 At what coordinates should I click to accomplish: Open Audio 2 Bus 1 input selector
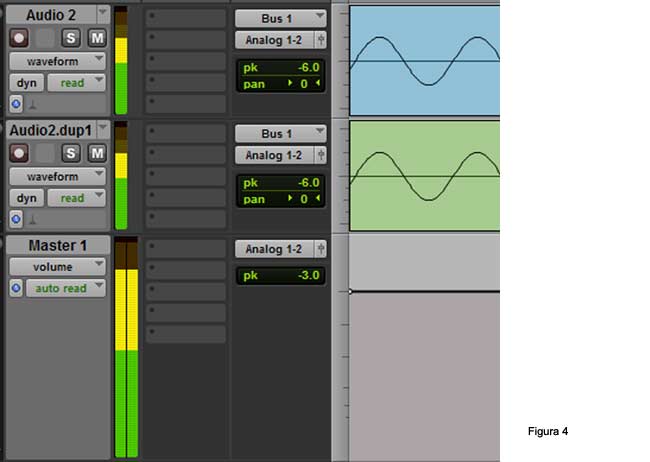pyautogui.click(x=281, y=18)
